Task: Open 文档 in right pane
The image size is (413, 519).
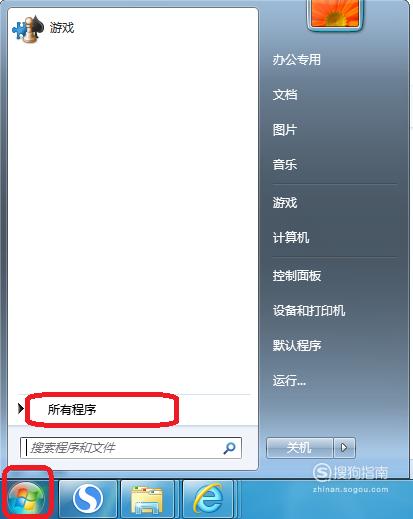Action: tap(285, 95)
